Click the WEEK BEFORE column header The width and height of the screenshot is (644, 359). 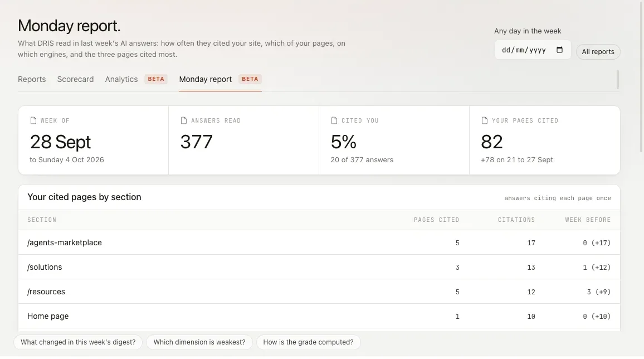pyautogui.click(x=588, y=220)
